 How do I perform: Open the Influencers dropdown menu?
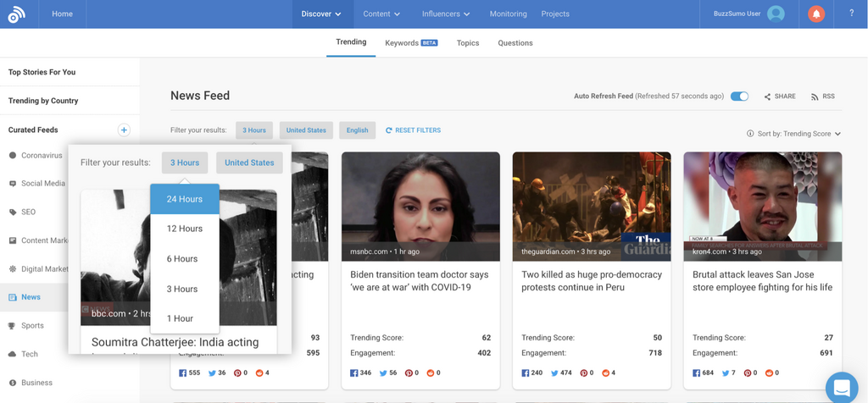click(x=446, y=14)
